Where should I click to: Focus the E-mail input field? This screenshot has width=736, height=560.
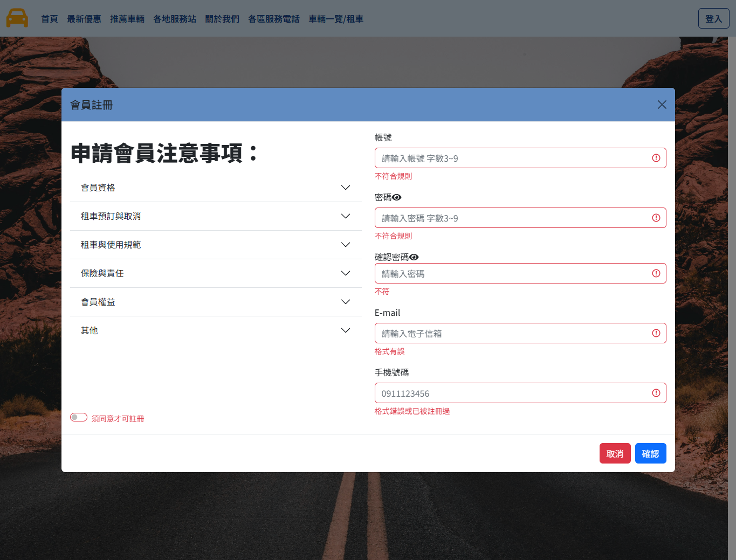pyautogui.click(x=520, y=333)
